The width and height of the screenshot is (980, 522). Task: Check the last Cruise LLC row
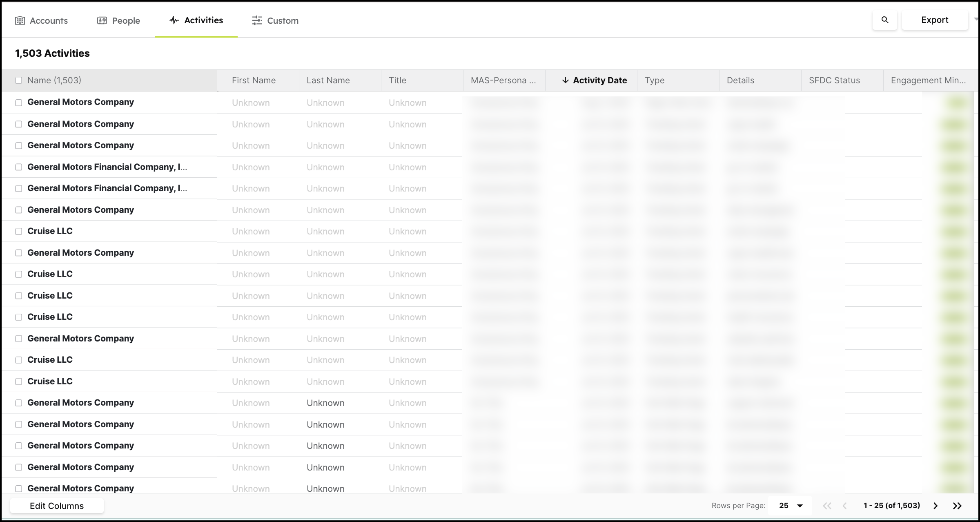pos(18,381)
